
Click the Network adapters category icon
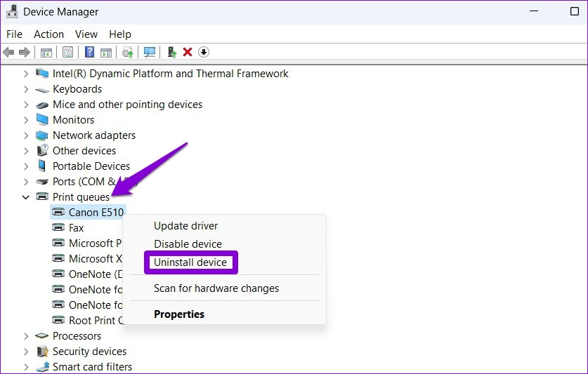[42, 135]
